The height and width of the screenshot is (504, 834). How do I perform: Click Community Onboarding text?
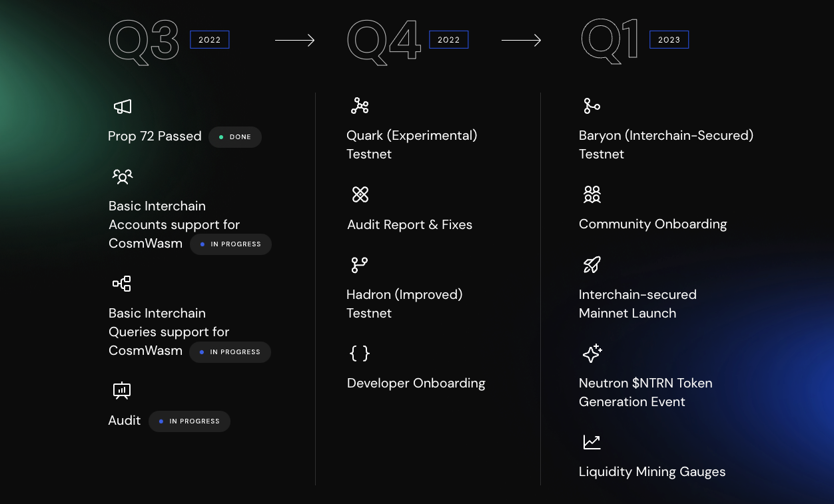[653, 224]
